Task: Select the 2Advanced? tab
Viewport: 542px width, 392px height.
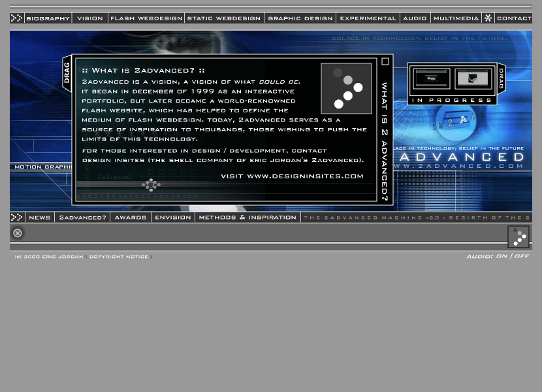Action: click(82, 218)
